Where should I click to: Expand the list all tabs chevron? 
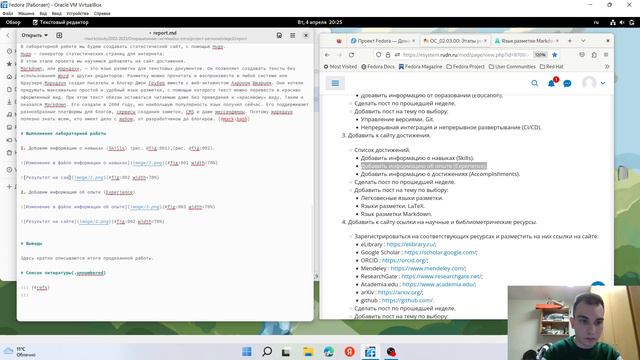[583, 41]
